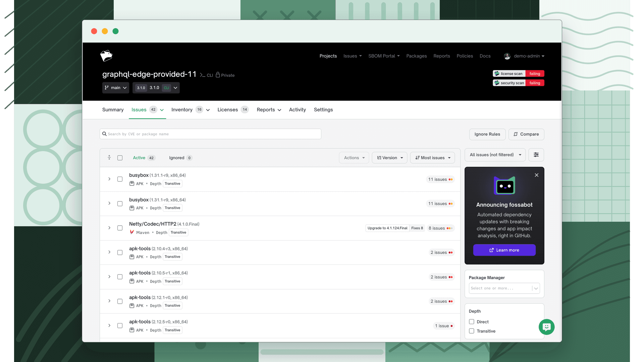Select apk-tools 2.10.5-r1 checkbox
Image resolution: width=644 pixels, height=362 pixels.
click(120, 277)
